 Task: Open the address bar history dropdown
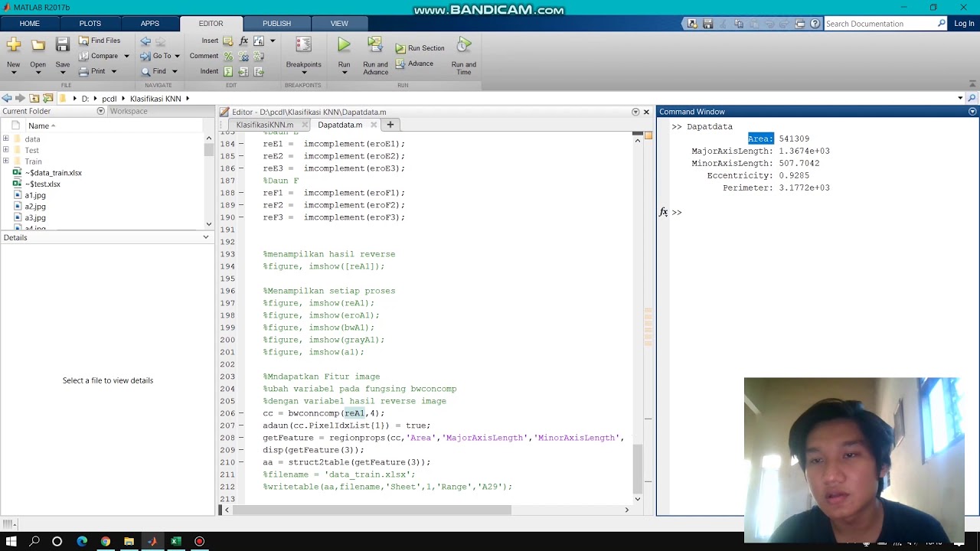click(x=960, y=98)
